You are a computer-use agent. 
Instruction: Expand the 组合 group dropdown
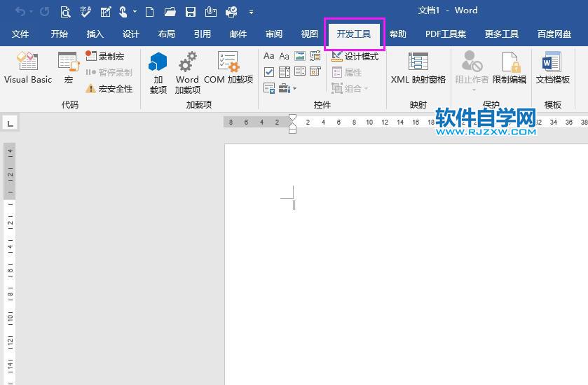point(366,89)
